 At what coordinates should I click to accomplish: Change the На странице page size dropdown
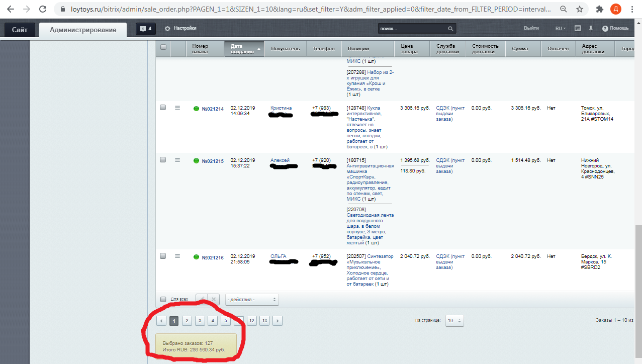(x=454, y=320)
